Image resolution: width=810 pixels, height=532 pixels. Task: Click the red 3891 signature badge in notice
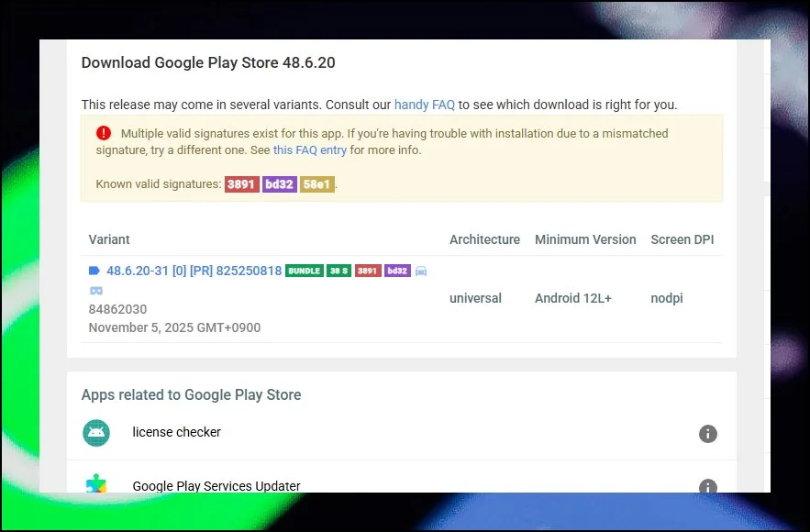click(x=242, y=184)
